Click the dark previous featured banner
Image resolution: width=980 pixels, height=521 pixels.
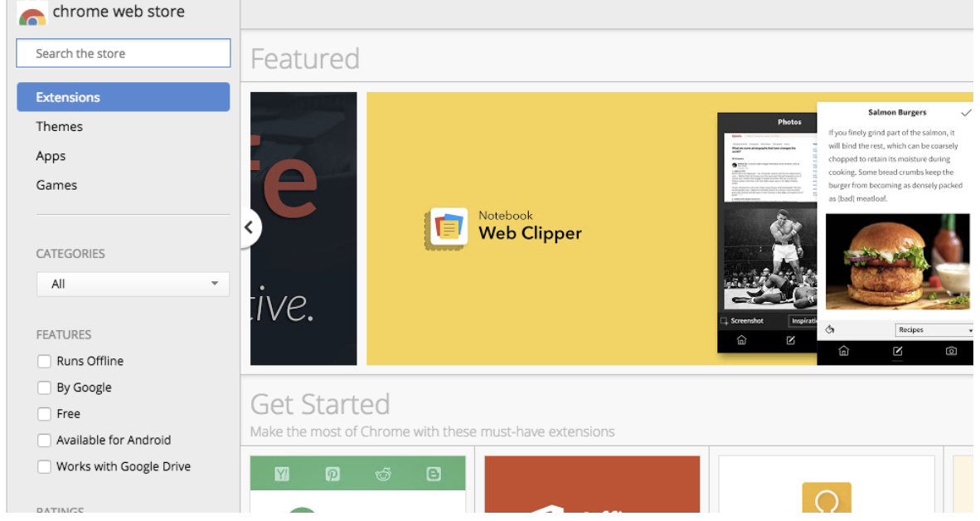[303, 229]
